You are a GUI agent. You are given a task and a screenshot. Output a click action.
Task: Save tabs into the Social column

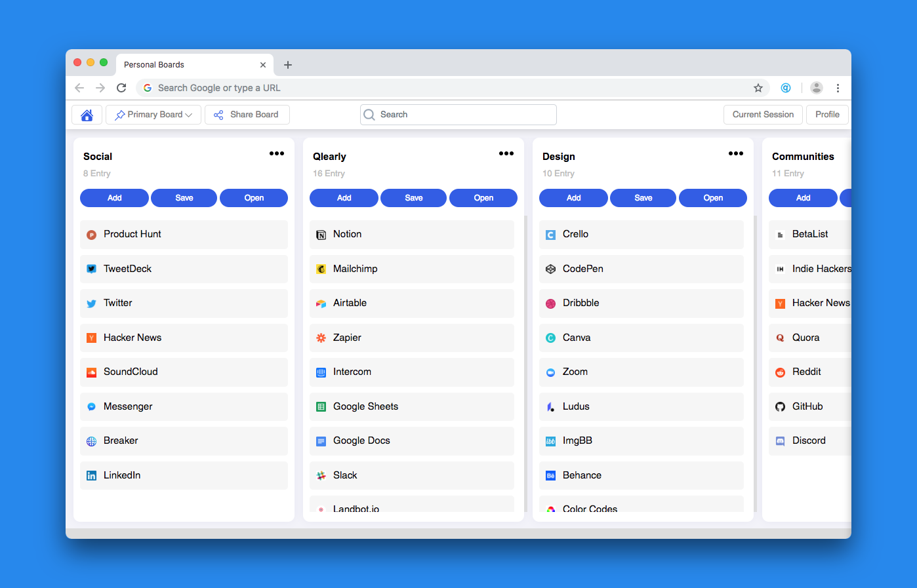(x=184, y=198)
